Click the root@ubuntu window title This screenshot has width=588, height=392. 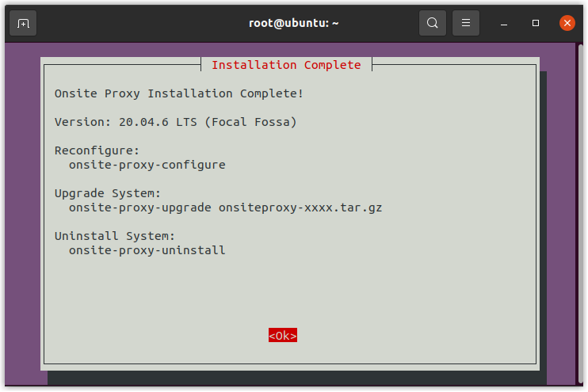293,23
